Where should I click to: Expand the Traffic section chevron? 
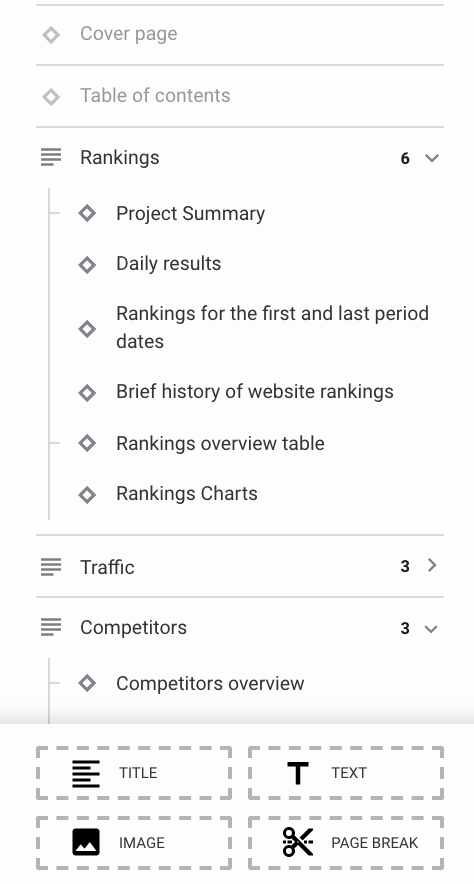(432, 565)
